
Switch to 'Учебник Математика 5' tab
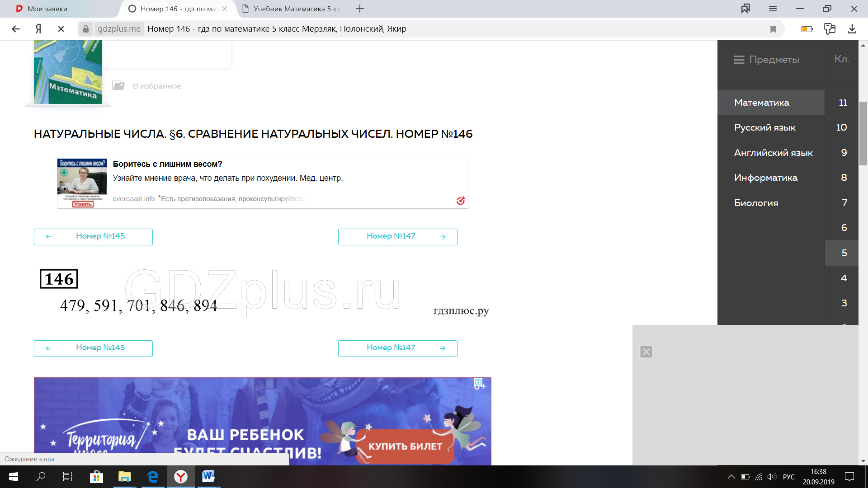click(292, 9)
